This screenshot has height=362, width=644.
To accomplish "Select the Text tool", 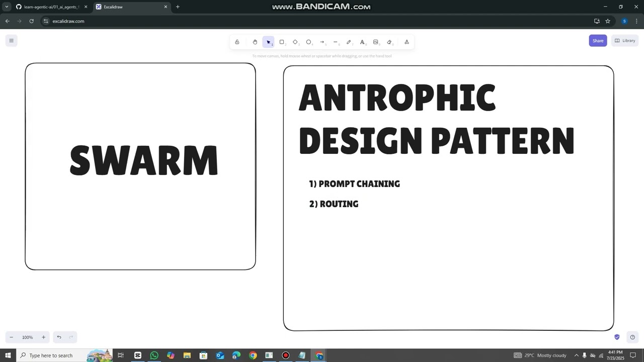I will pos(362,42).
